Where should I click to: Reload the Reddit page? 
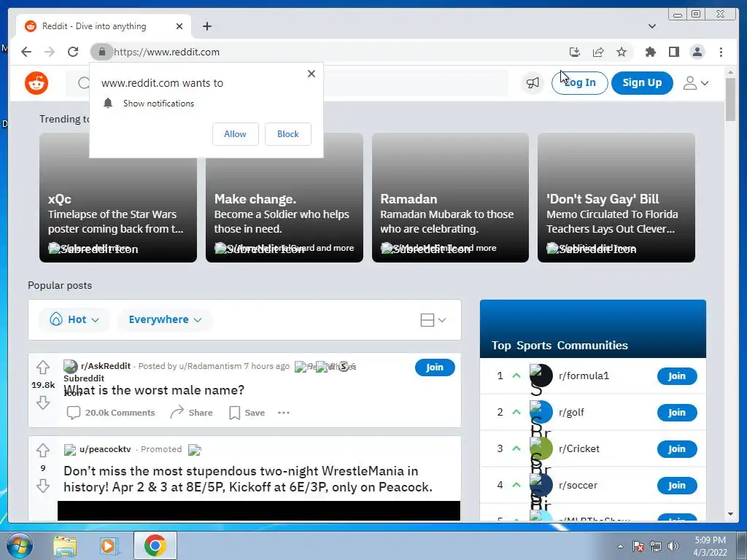[73, 52]
